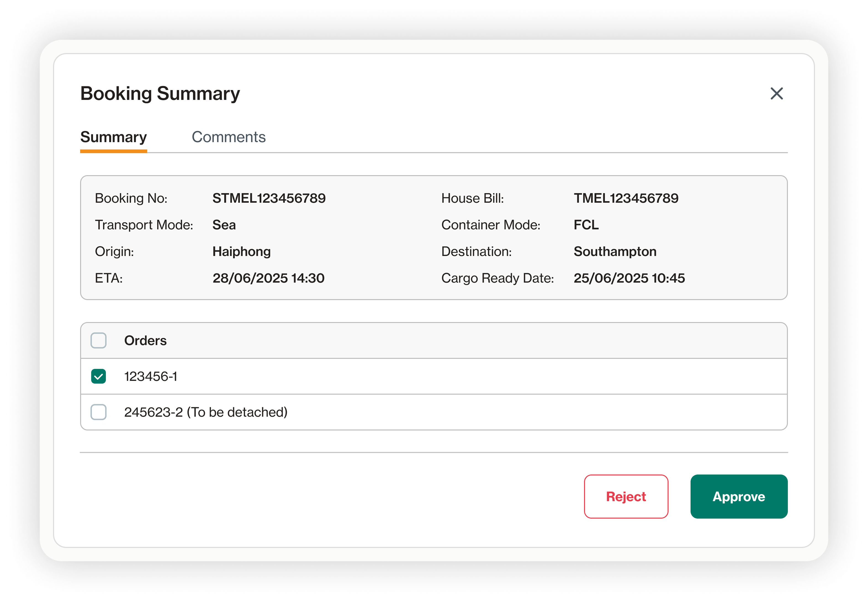Click Cargo Ready Date value 25/06/2025 10:45
This screenshot has width=868, height=601.
[x=629, y=278]
